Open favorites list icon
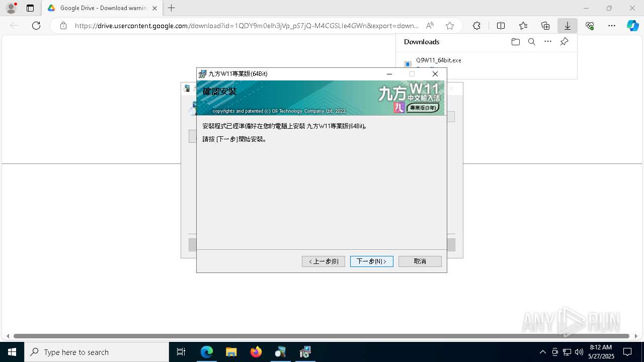The height and width of the screenshot is (362, 644). tap(523, 26)
